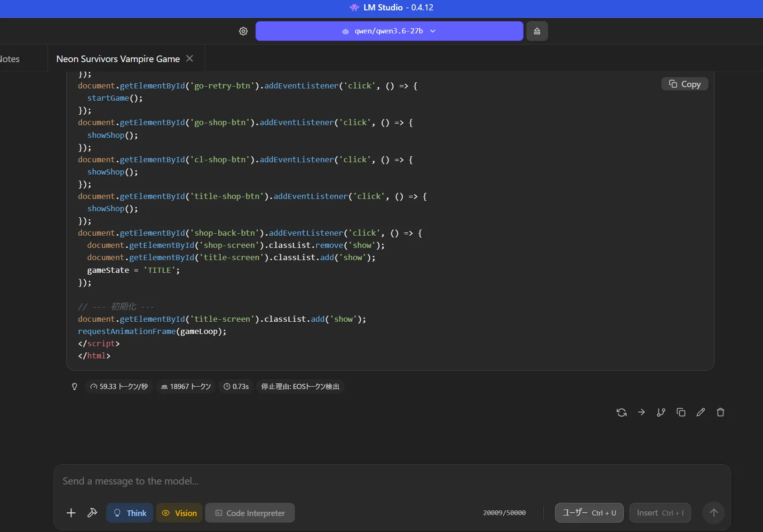
Task: Edit the message with the pencil icon
Action: [x=700, y=413]
